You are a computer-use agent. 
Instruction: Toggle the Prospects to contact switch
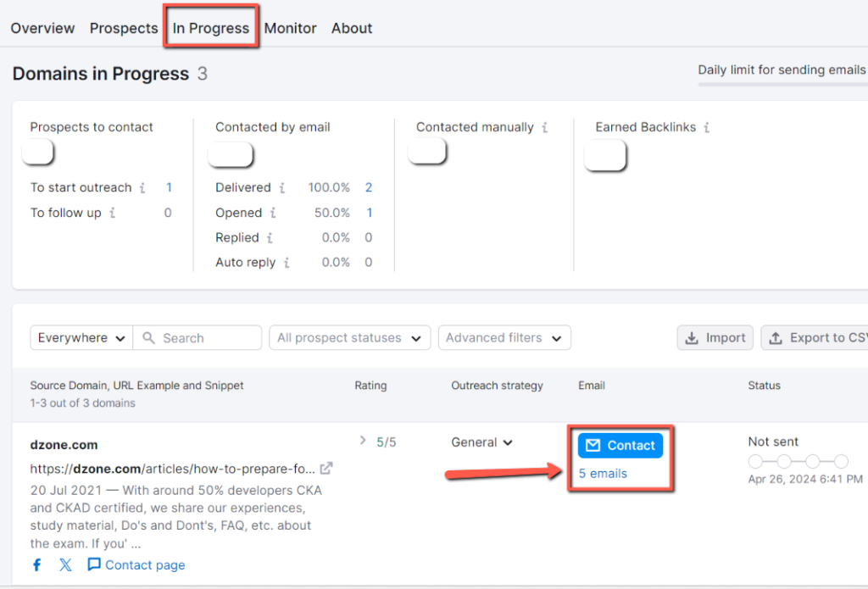tap(38, 151)
